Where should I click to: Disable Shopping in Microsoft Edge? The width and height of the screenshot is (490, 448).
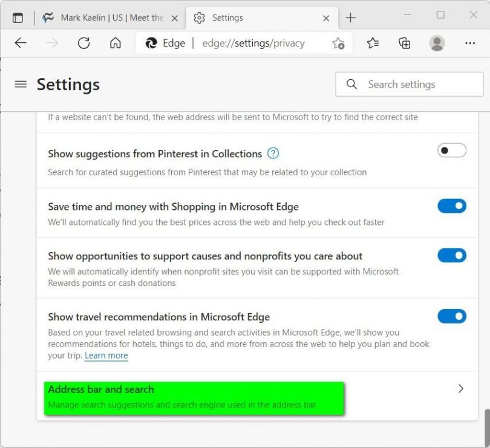click(452, 206)
